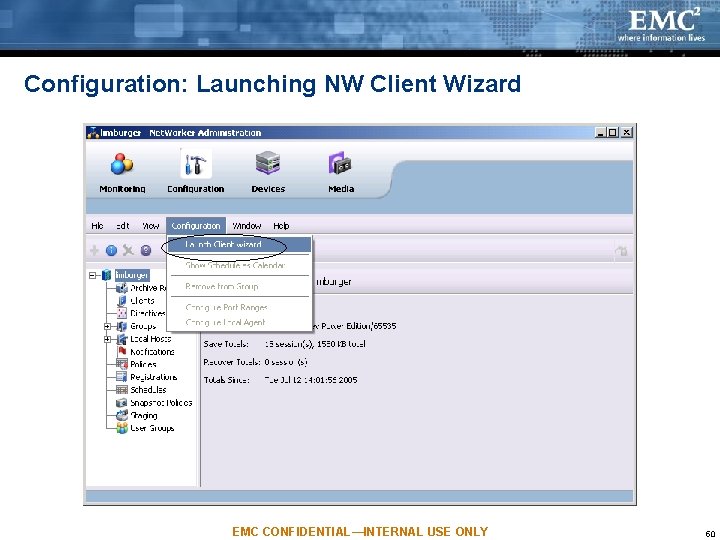The width and height of the screenshot is (720, 540).
Task: Select User Groups in the tree
Action: pos(152,428)
